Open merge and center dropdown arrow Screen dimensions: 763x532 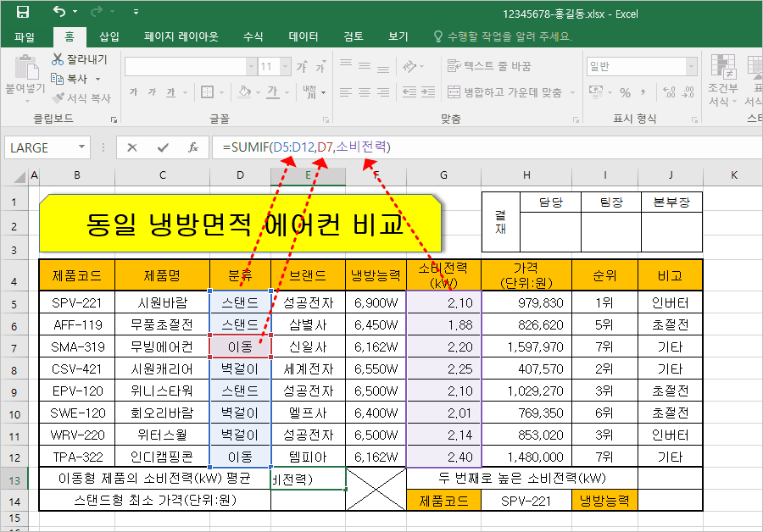point(573,91)
